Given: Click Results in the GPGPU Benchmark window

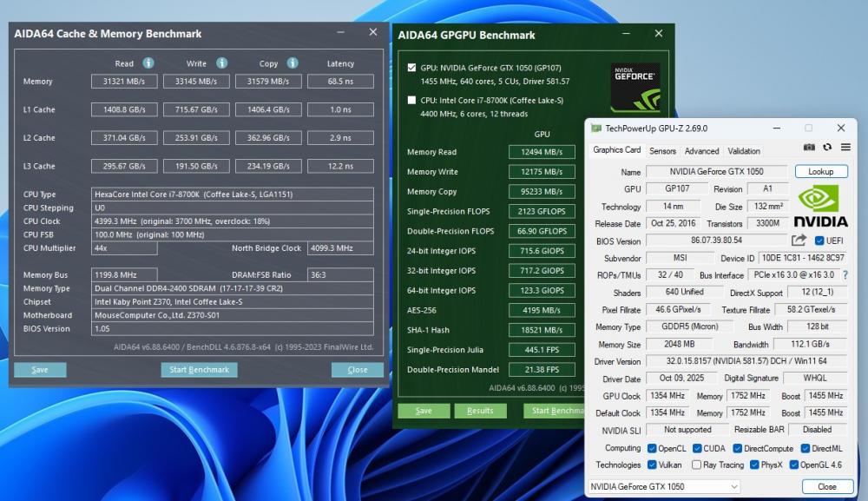Looking at the screenshot, I should (x=480, y=411).
